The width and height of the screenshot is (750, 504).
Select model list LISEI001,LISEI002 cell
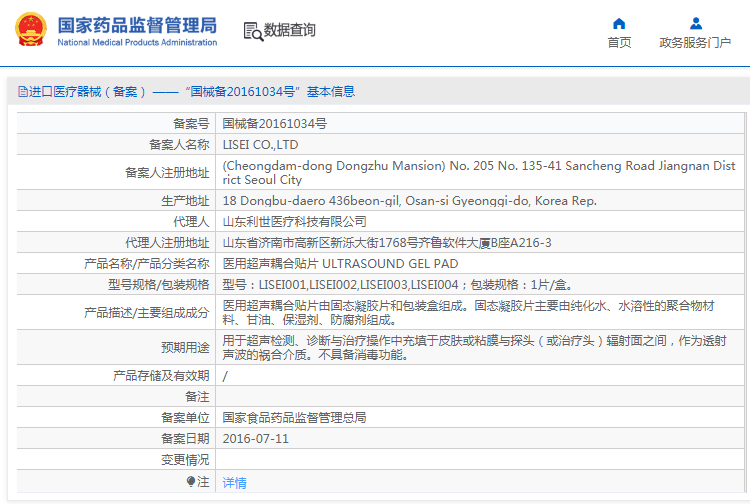click(x=397, y=285)
